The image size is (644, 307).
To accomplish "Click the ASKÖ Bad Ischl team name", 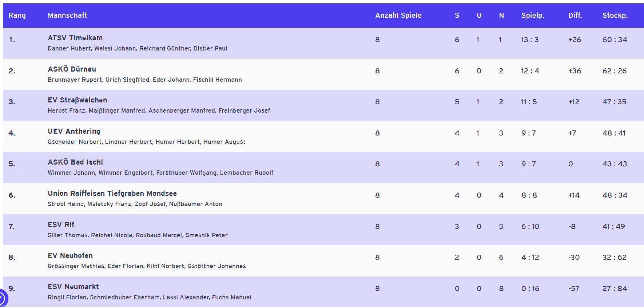I will (x=75, y=162).
